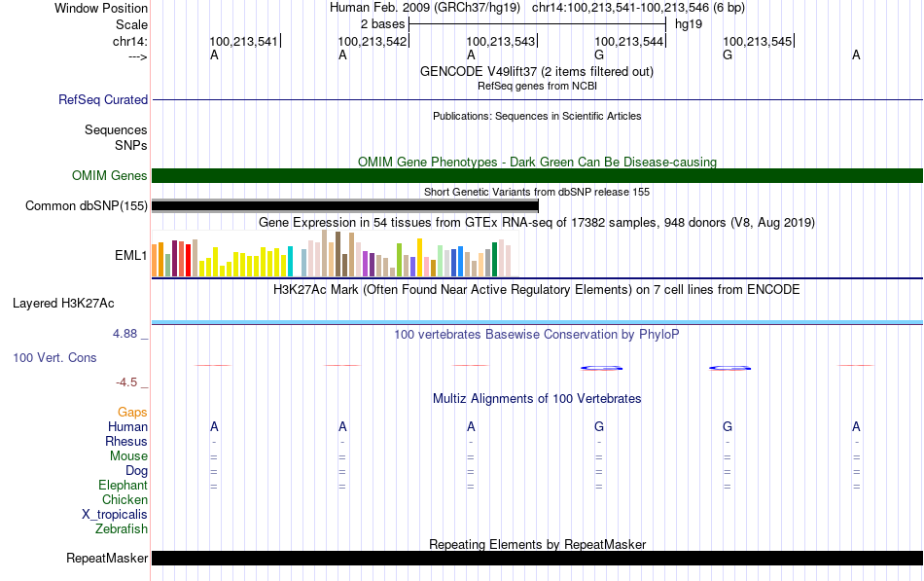Click the Human alignment row label

[x=127, y=426]
